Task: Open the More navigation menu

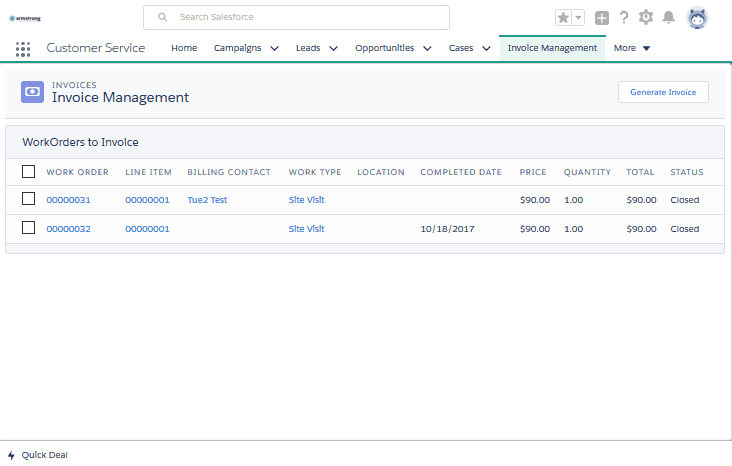Action: [632, 48]
